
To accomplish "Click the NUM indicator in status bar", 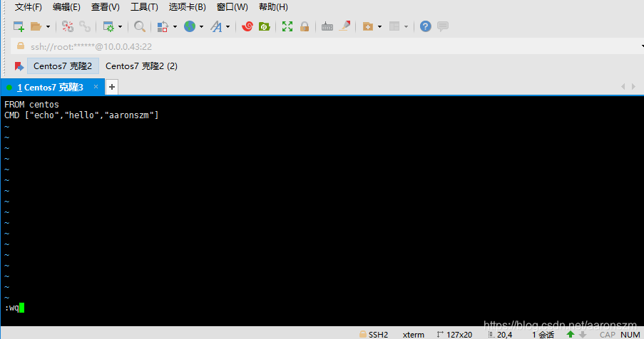I will pos(630,335).
